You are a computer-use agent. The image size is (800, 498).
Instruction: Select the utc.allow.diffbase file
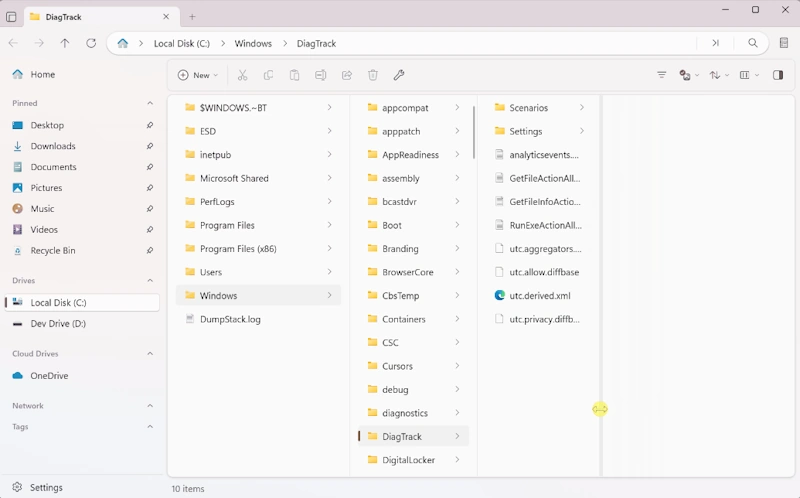[539, 272]
